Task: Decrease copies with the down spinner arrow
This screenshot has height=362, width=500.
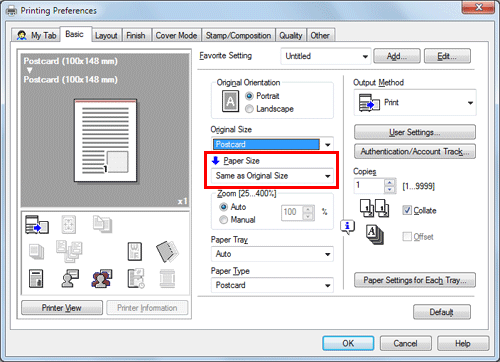Action: tap(389, 190)
